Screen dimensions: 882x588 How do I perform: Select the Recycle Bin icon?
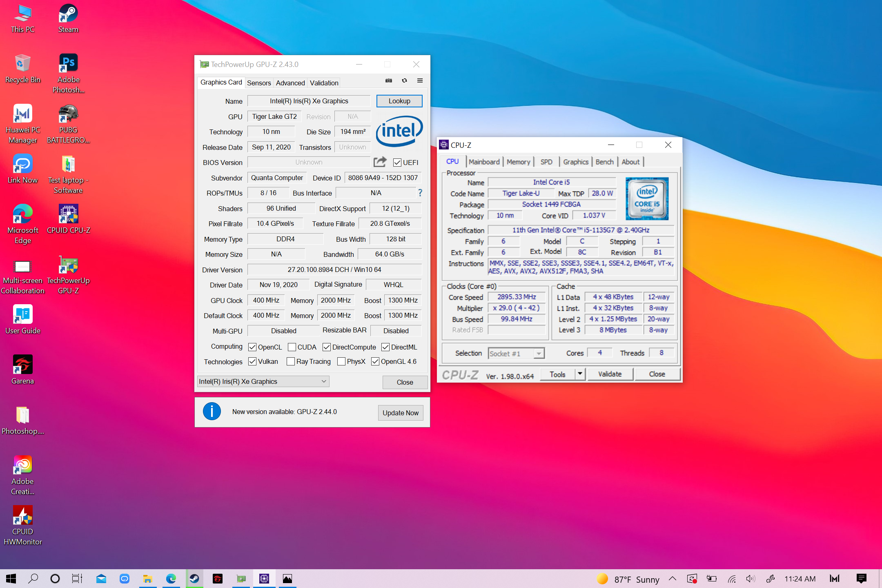(x=22, y=69)
